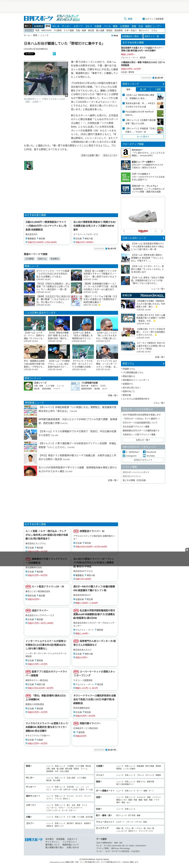This screenshot has height=868, width=189.
Task: Click the プロ野球 keyword tag
Action: click(29, 259)
